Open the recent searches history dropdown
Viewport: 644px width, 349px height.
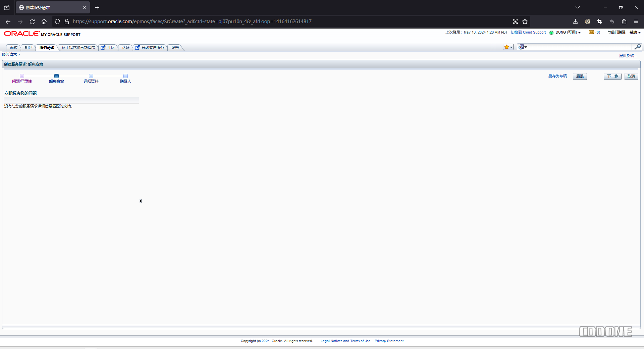[523, 47]
